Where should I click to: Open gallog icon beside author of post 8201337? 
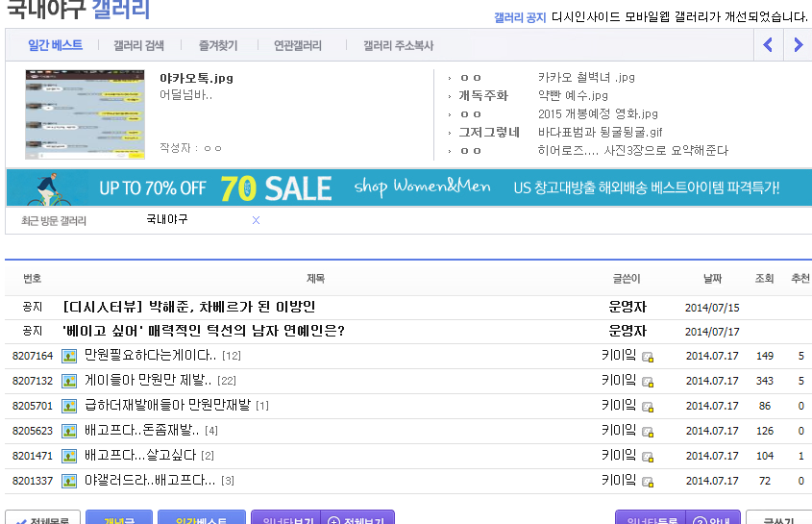[x=648, y=482]
